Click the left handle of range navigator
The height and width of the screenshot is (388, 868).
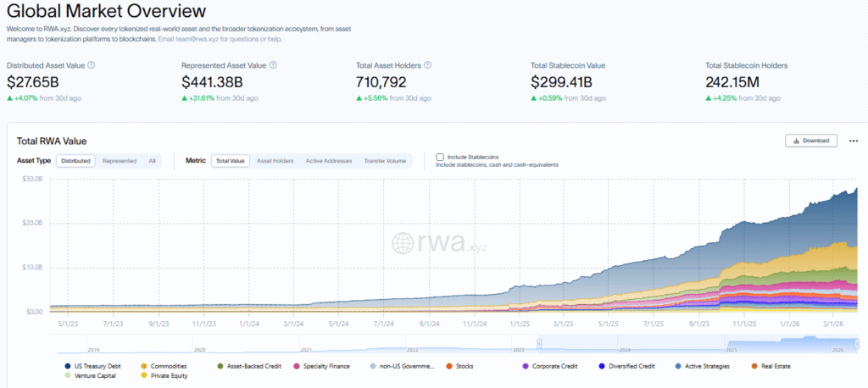click(539, 343)
